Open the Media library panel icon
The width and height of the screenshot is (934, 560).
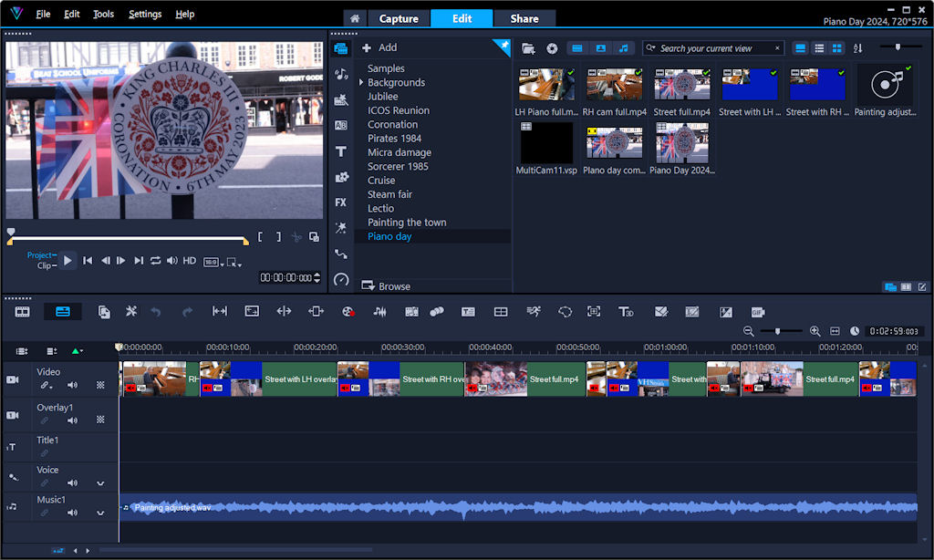pos(341,48)
